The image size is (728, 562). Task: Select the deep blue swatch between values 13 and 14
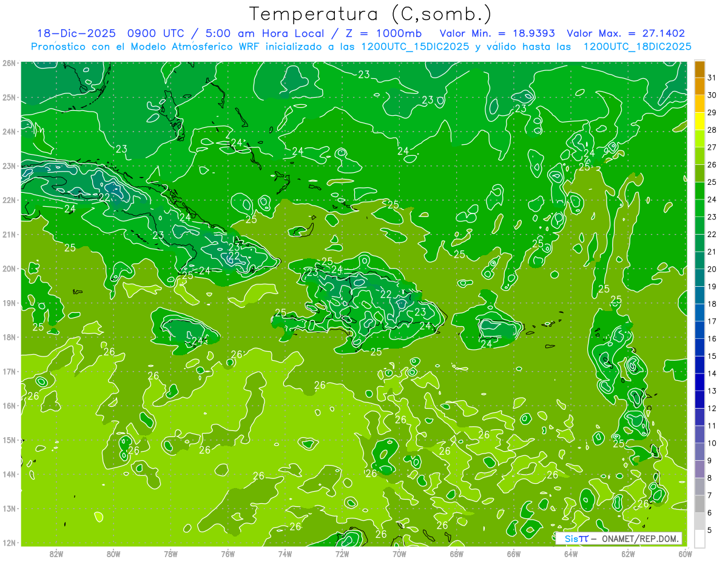[x=699, y=383]
